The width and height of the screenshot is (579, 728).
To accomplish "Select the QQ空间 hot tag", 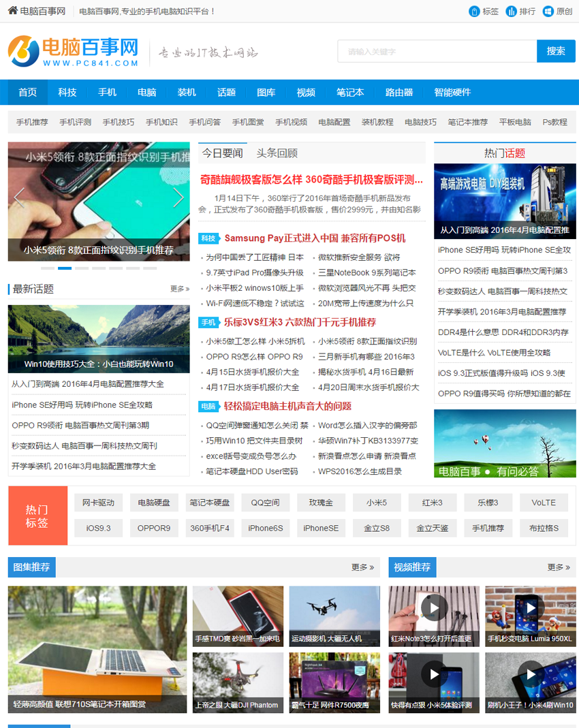I will [x=265, y=503].
